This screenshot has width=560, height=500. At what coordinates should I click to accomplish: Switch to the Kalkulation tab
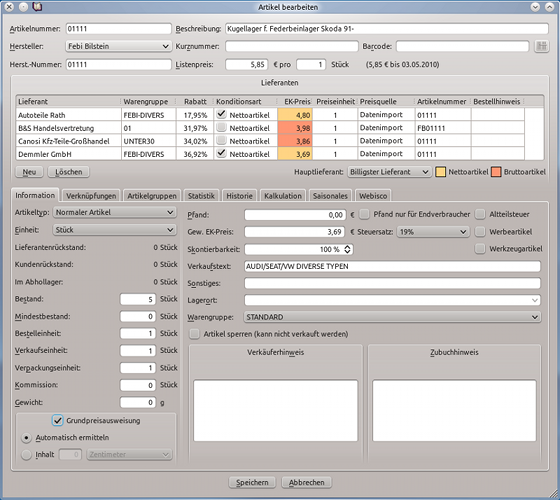[283, 196]
